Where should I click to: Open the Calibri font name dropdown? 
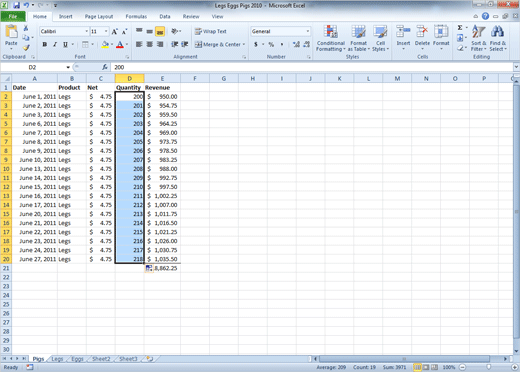[87, 31]
